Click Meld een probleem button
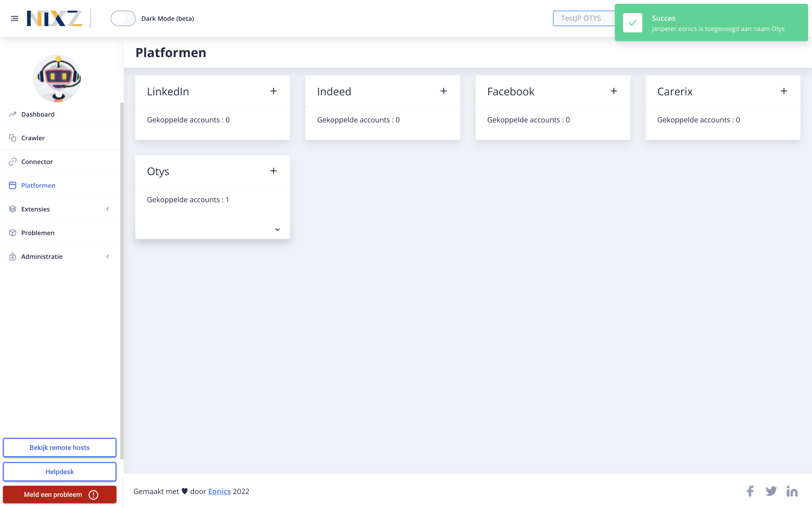 coord(60,494)
